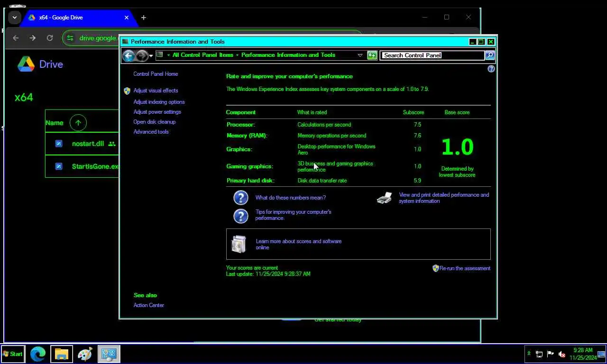Open disk cleanup link
This screenshot has width=607, height=364.
click(x=154, y=122)
